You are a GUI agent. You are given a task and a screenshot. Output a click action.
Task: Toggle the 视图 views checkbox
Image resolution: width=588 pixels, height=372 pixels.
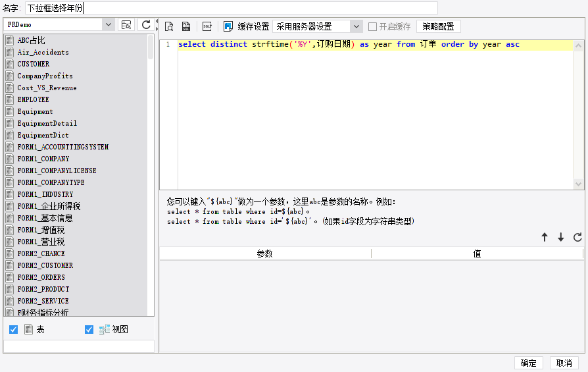(89, 330)
